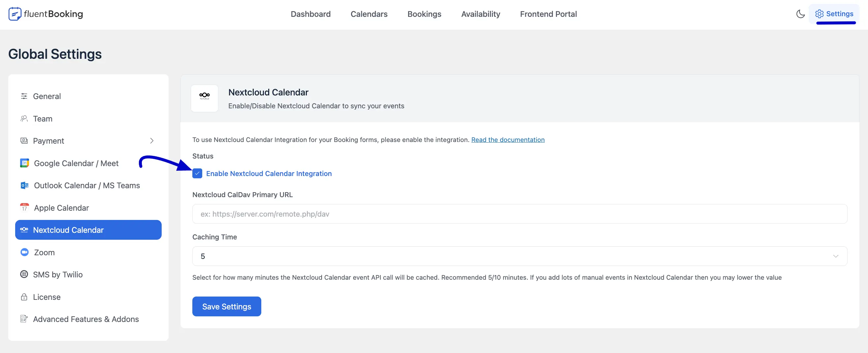Click the Nextcloud logo in panel header
This screenshot has width=868, height=353.
point(205,96)
